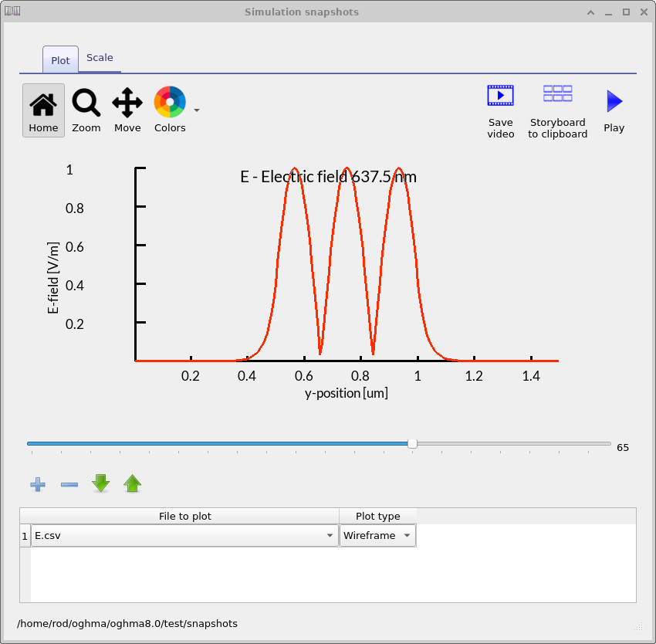Screen dimensions: 656x644
Task: Click the 'File to plot' column header
Action: click(x=184, y=516)
